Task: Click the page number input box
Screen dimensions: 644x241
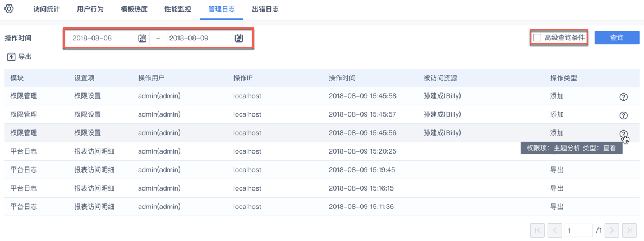Action: [x=578, y=230]
